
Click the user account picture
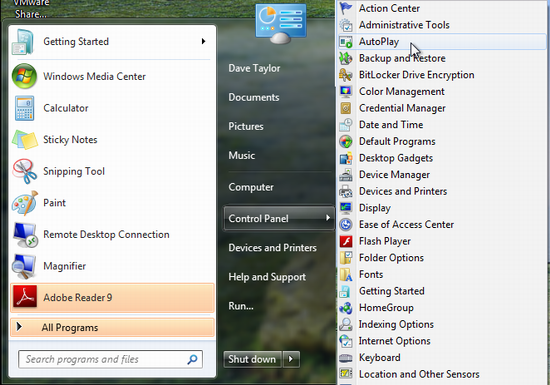(x=281, y=23)
